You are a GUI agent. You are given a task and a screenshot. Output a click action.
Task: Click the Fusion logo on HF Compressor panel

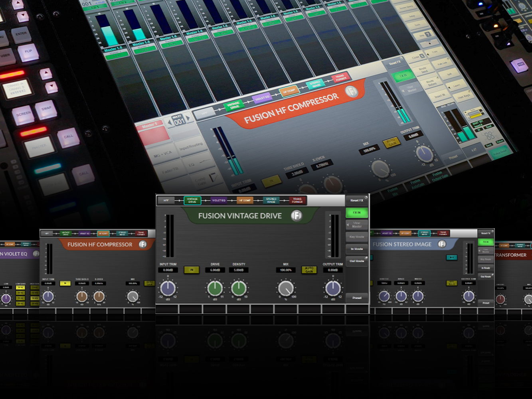(143, 244)
